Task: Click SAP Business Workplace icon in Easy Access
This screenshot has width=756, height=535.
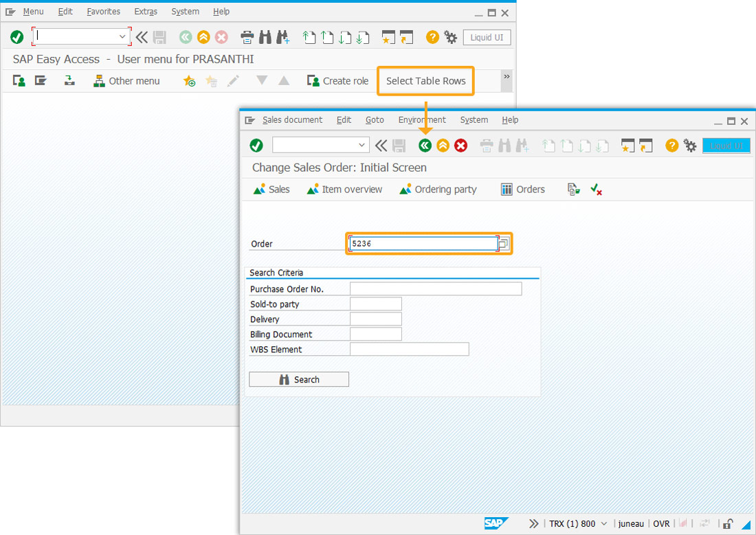Action: [x=69, y=81]
